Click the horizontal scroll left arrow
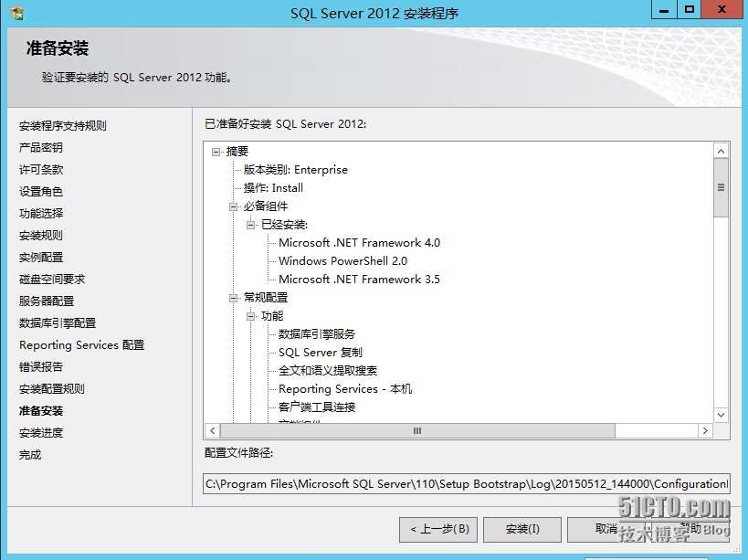748x560 pixels. (x=213, y=430)
